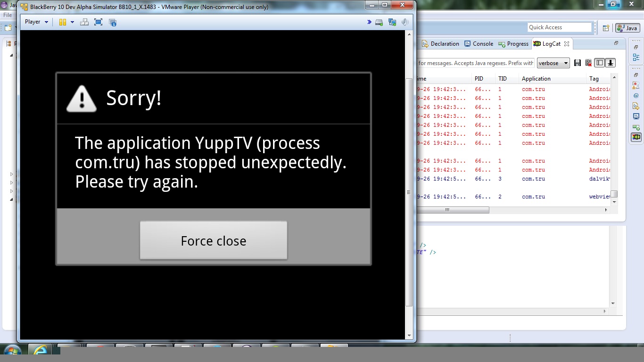Screen dimensions: 644x362
Task: Open the File menu in Eclipse
Action: coord(8,15)
